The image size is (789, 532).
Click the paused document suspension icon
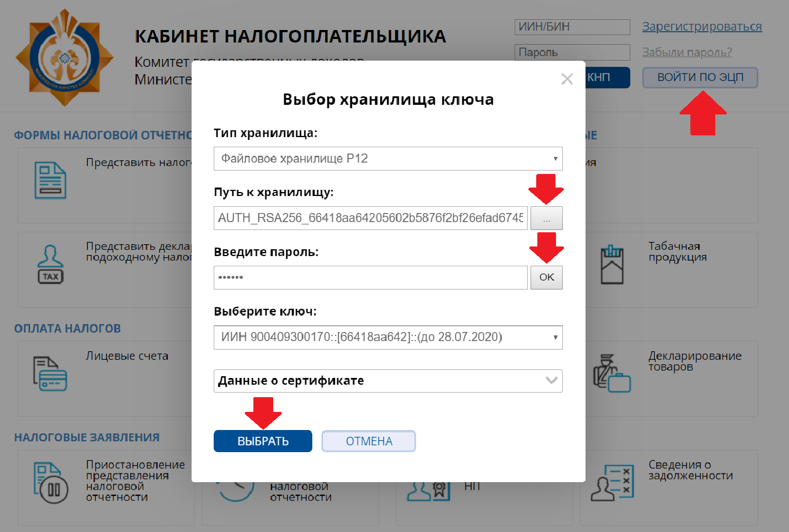click(x=50, y=483)
